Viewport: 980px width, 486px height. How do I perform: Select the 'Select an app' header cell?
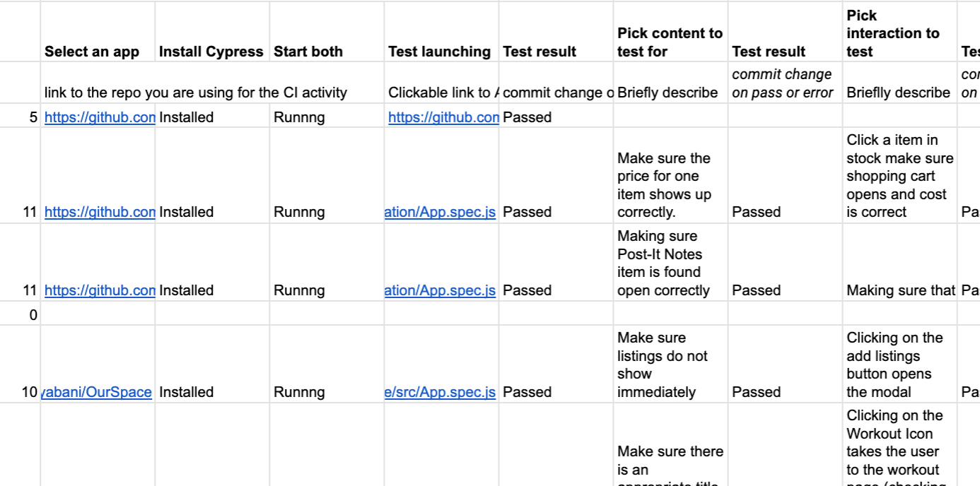pos(92,52)
